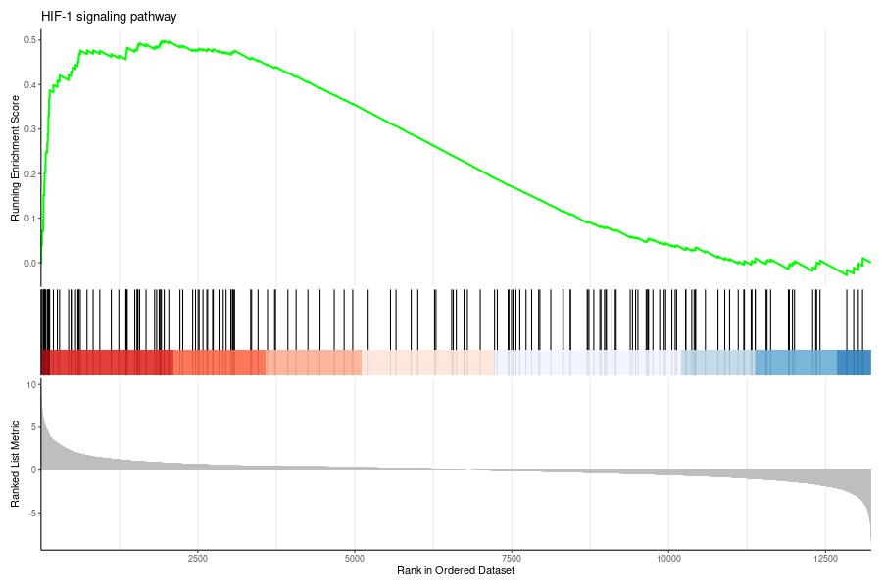
Task: Click the 0.5 tick on enrichment axis
Action: point(30,40)
